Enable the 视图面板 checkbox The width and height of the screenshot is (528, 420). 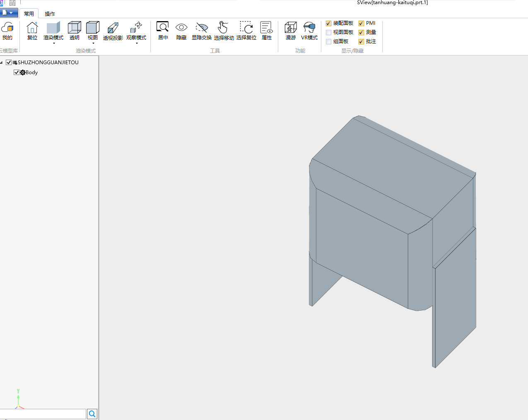tap(329, 32)
